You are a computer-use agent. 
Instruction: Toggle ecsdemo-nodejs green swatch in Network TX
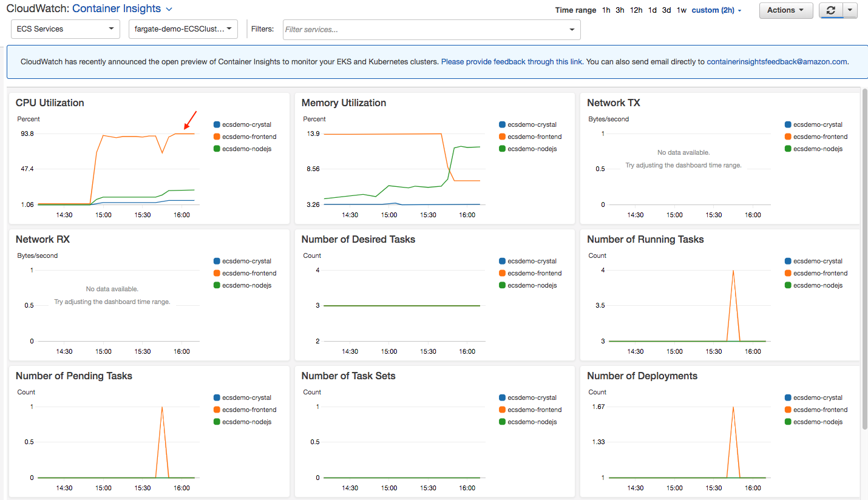[x=788, y=149]
